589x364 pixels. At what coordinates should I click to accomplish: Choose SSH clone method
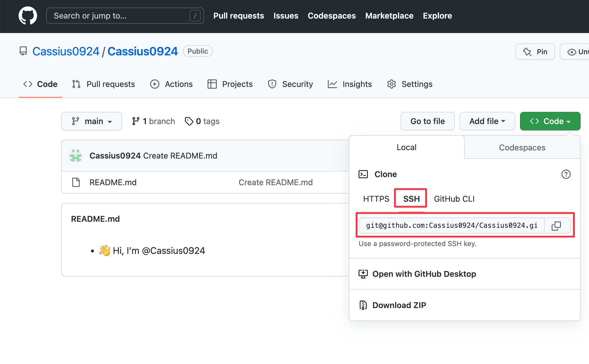411,199
